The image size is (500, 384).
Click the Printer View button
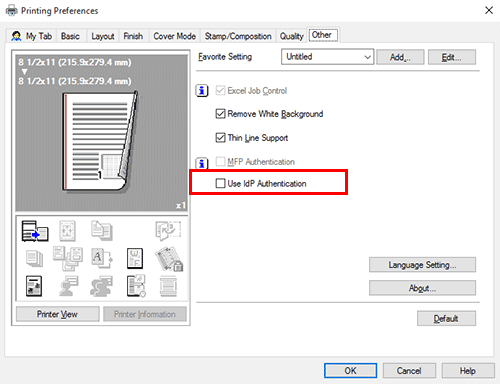(x=57, y=314)
